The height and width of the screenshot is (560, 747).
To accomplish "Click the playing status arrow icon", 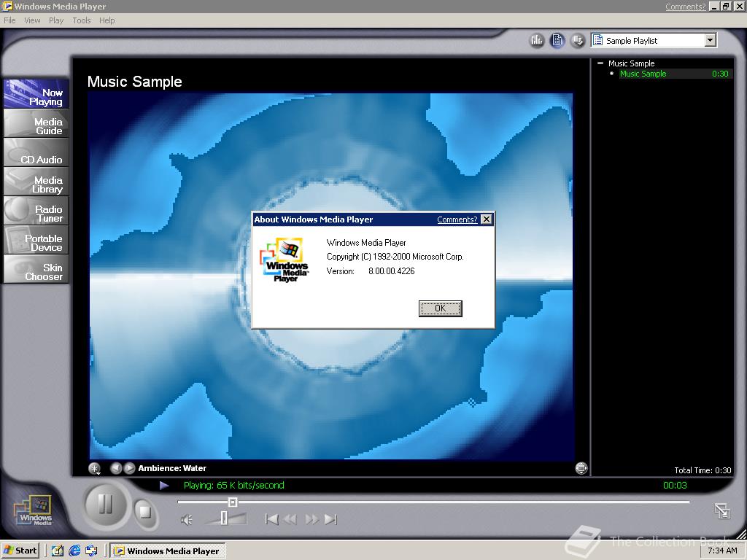I will (164, 485).
